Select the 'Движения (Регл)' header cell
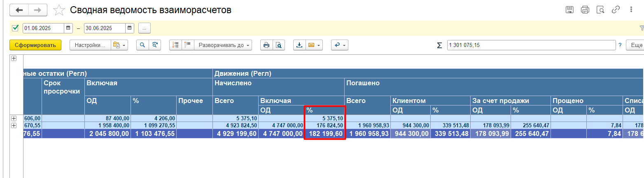Viewport: 644px width, 178px height. (428, 74)
